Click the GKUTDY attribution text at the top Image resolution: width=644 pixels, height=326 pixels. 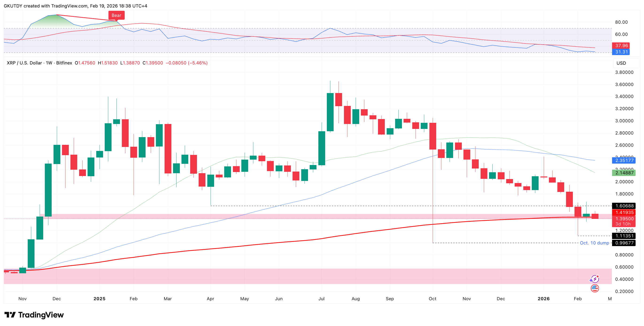tap(13, 6)
